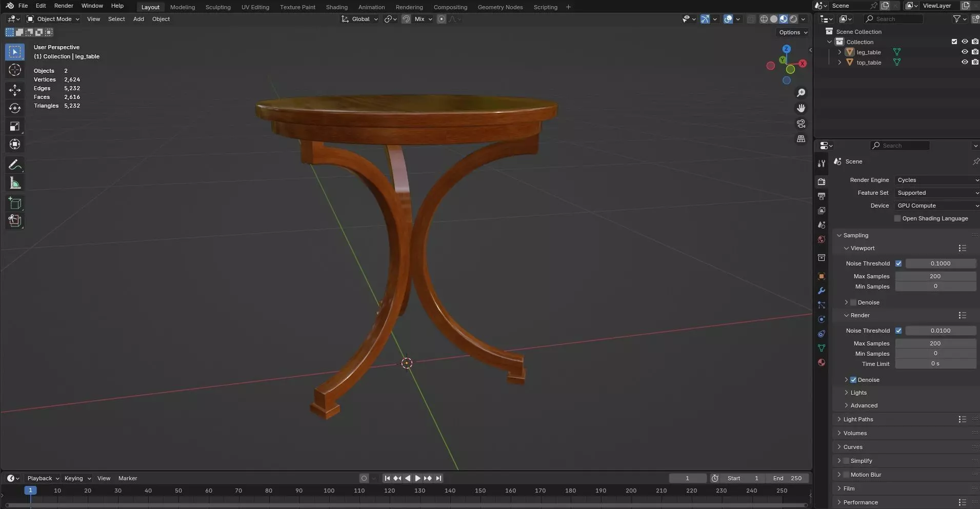Adjust Render Noise Threshold value
Image resolution: width=980 pixels, height=509 pixels.
pos(941,331)
